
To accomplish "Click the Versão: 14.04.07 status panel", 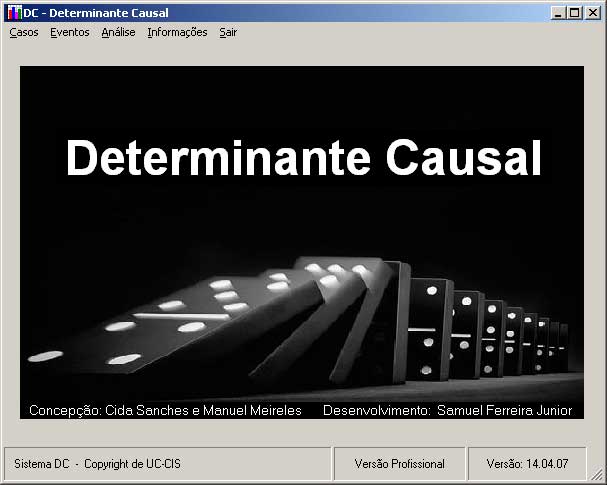I will 527,464.
